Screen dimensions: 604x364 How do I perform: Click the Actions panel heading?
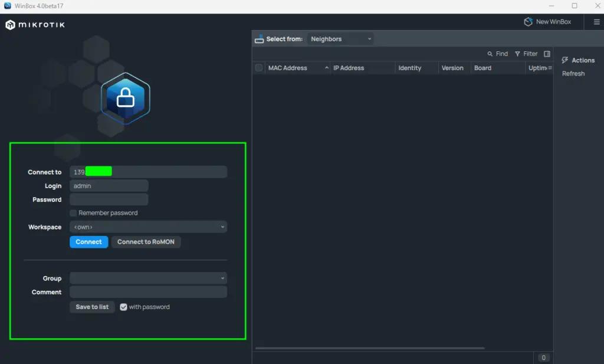583,60
